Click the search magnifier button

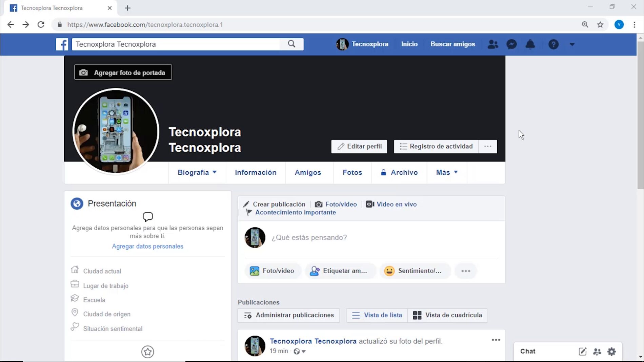[x=291, y=44]
